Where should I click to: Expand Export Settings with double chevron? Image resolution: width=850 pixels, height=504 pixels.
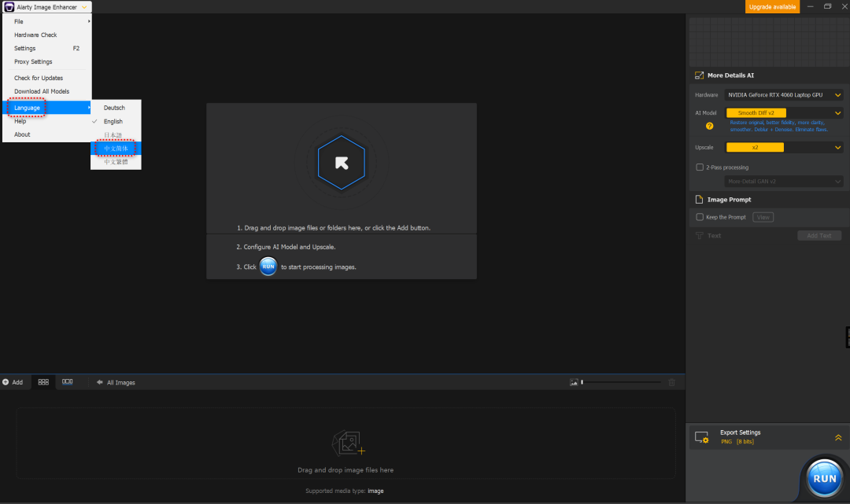click(838, 437)
